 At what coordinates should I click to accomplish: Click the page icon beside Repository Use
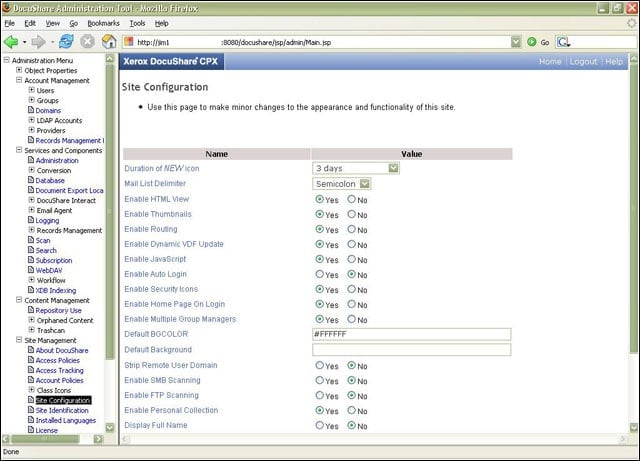pos(31,310)
